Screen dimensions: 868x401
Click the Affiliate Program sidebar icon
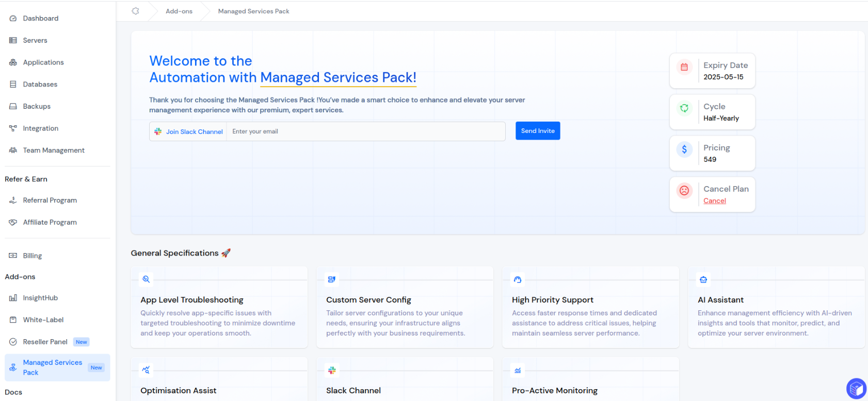coord(13,222)
